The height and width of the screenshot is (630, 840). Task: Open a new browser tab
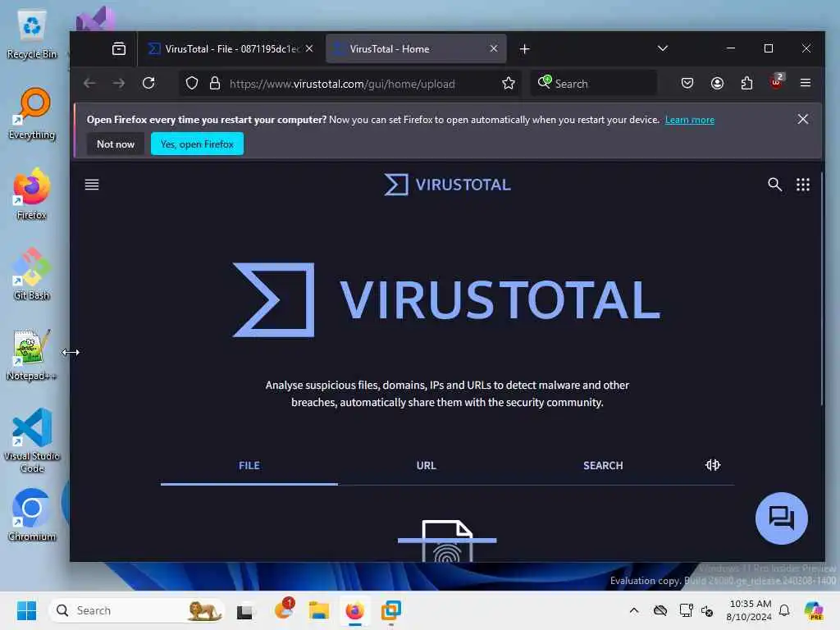[524, 48]
